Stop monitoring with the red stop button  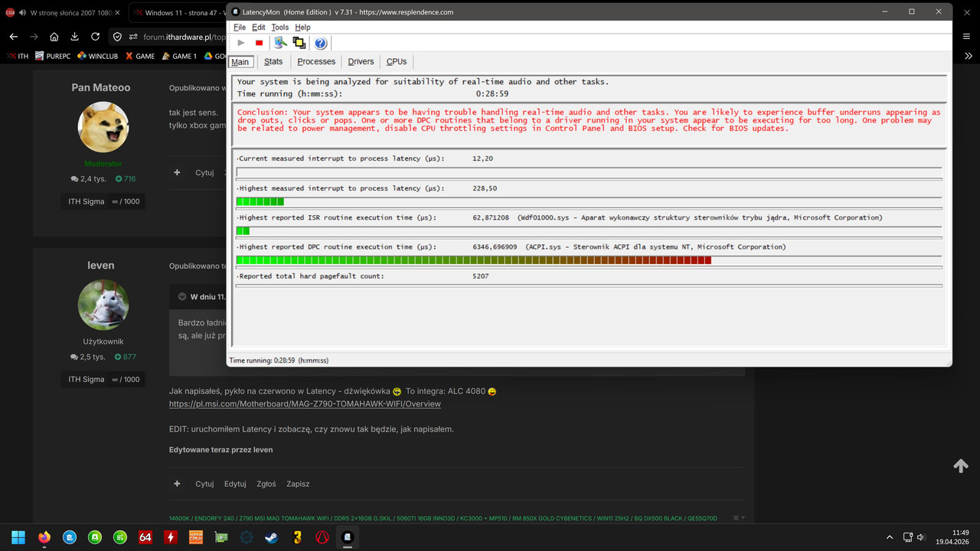pyautogui.click(x=260, y=43)
